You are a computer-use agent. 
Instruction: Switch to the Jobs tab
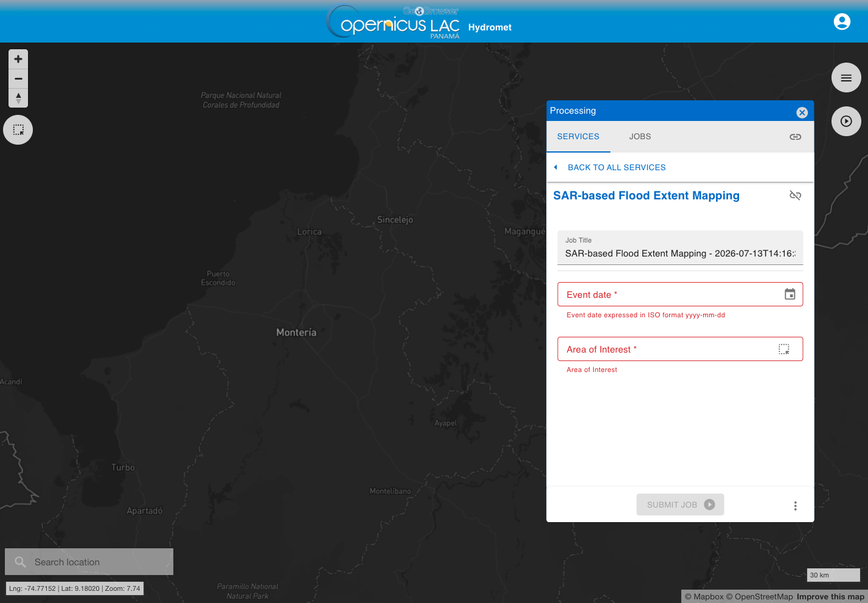point(640,137)
